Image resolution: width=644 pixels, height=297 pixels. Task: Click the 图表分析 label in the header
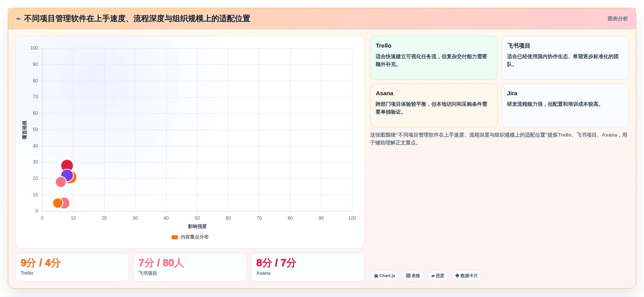[x=617, y=19]
